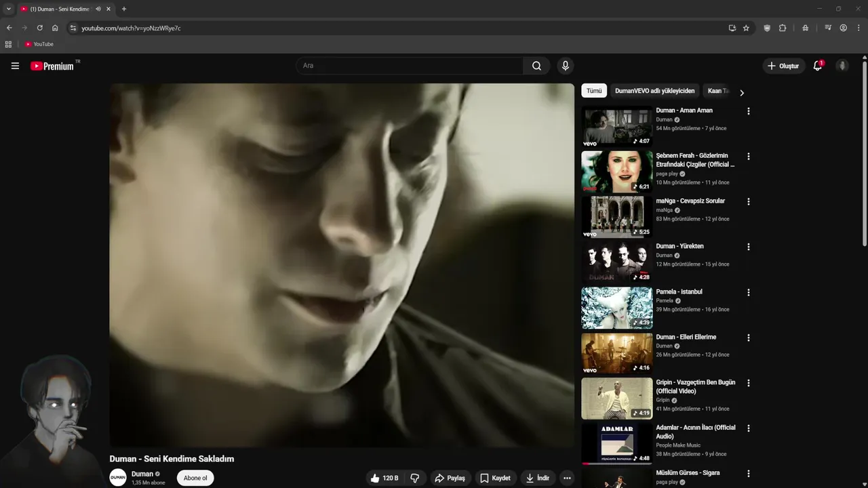Open the browser three-dot menu
The width and height of the screenshot is (868, 488).
click(859, 28)
